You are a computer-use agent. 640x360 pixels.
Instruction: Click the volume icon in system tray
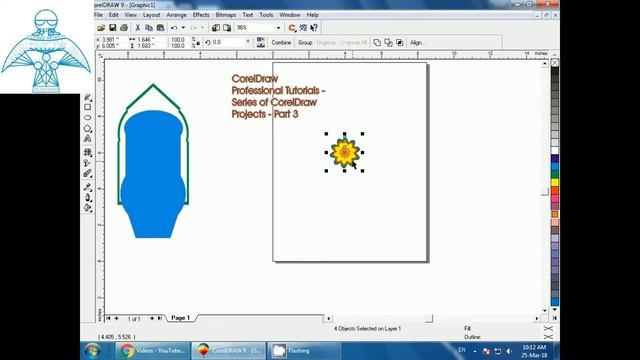pos(509,351)
